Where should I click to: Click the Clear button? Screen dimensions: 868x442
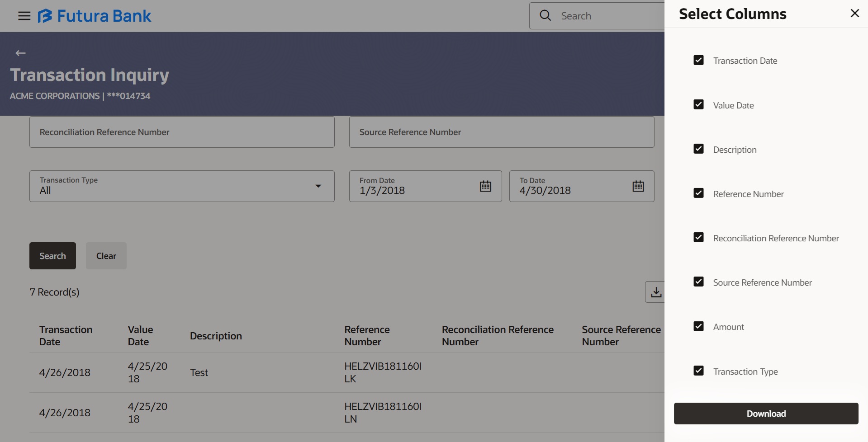point(106,256)
